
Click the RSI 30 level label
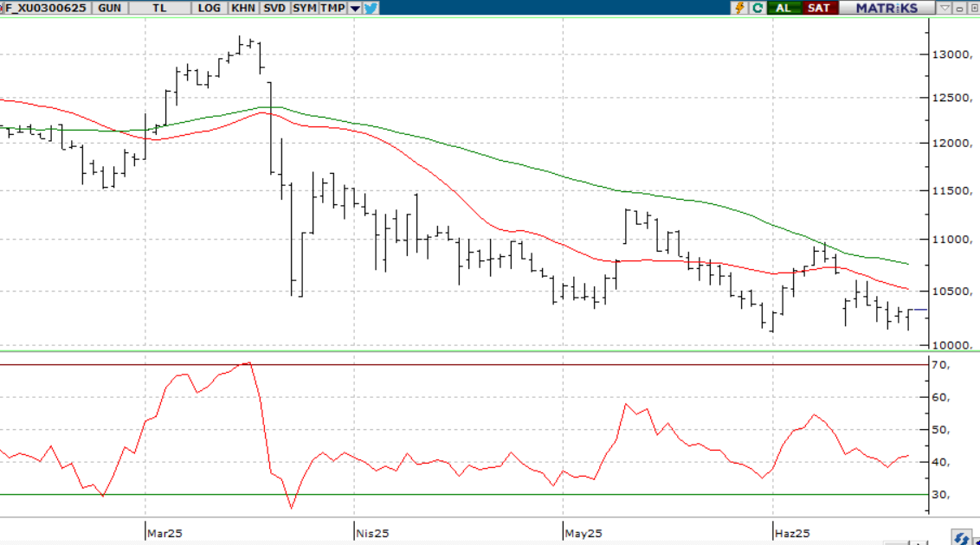[x=941, y=495]
